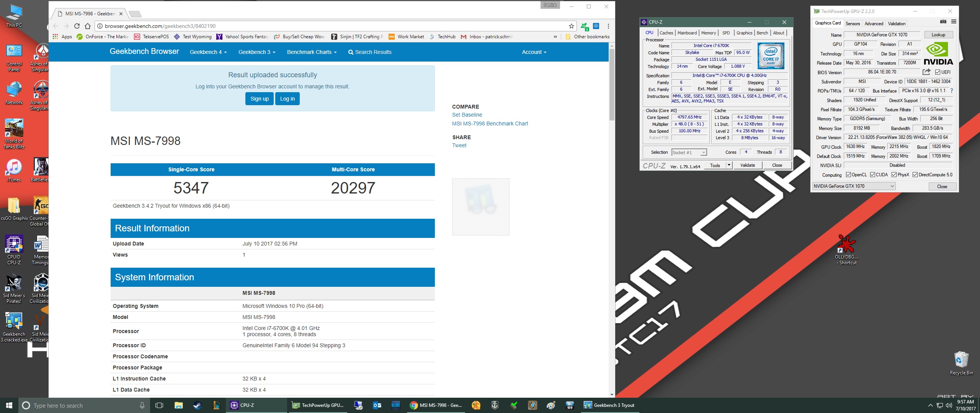Bookmark this page with the star icon
The width and height of the screenshot is (980, 413).
(x=571, y=26)
